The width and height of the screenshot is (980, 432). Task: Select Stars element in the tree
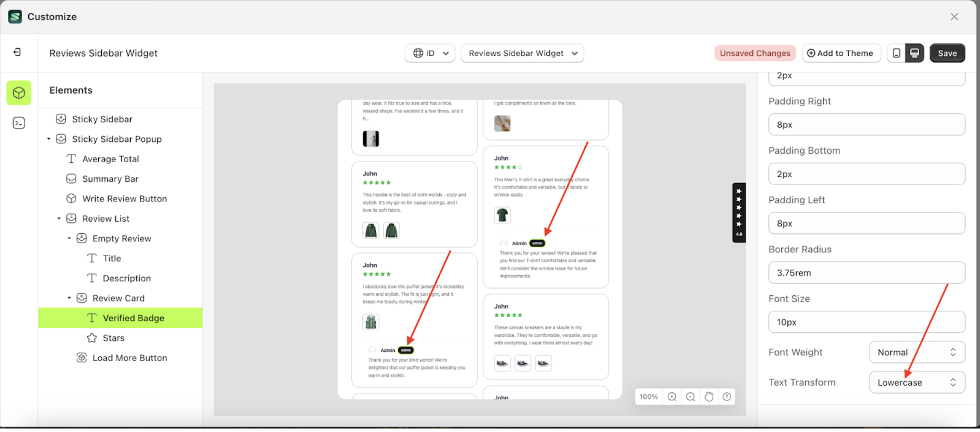point(114,338)
